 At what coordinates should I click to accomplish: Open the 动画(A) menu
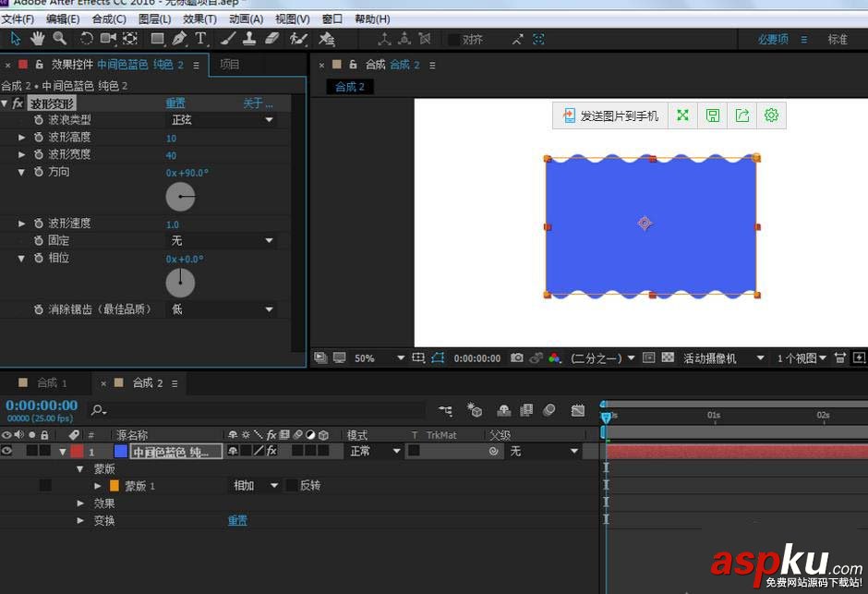(x=246, y=18)
